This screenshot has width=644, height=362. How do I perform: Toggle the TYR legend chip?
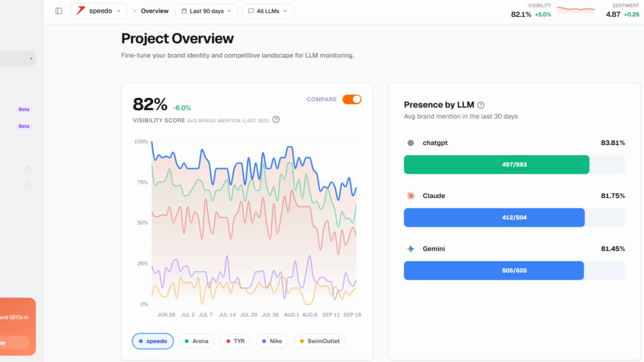pyautogui.click(x=235, y=341)
